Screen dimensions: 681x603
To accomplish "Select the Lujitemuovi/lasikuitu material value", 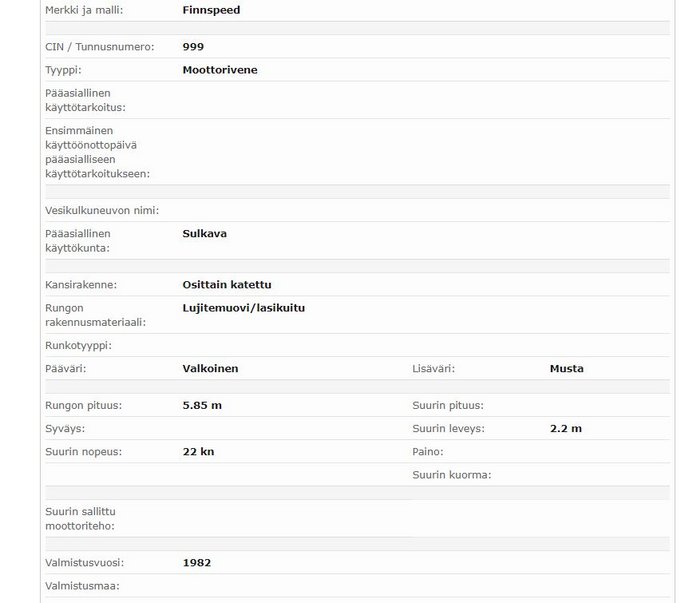I will [244, 308].
